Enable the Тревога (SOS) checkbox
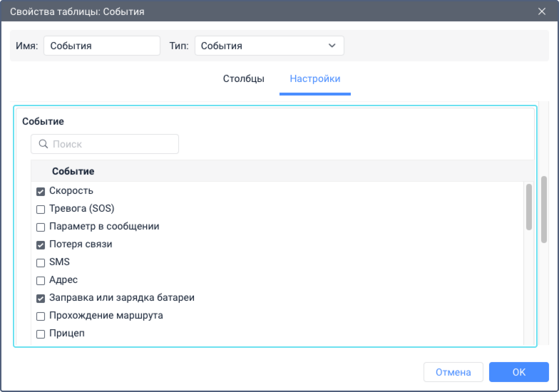The height and width of the screenshot is (392, 559). (41, 210)
